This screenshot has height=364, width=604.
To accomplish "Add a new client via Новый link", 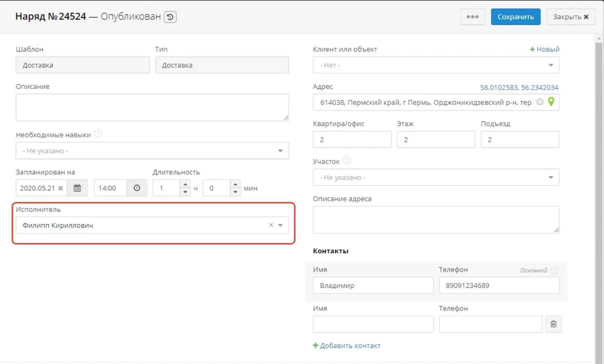I will pos(545,49).
